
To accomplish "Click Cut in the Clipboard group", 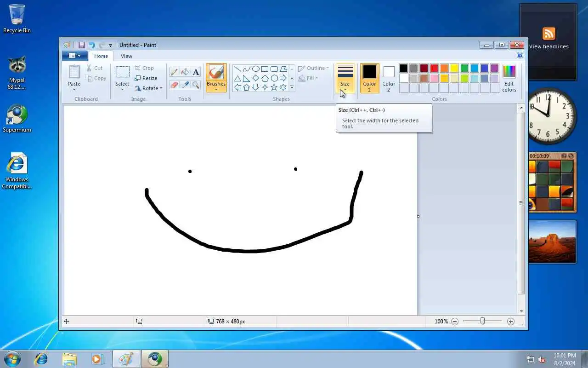I will (x=95, y=68).
